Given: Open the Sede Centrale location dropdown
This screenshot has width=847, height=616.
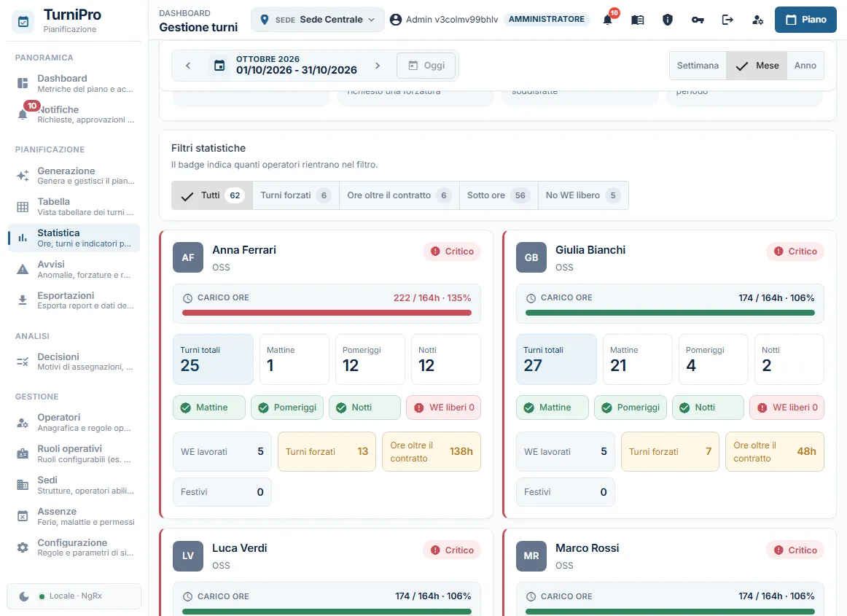Looking at the screenshot, I should point(318,20).
